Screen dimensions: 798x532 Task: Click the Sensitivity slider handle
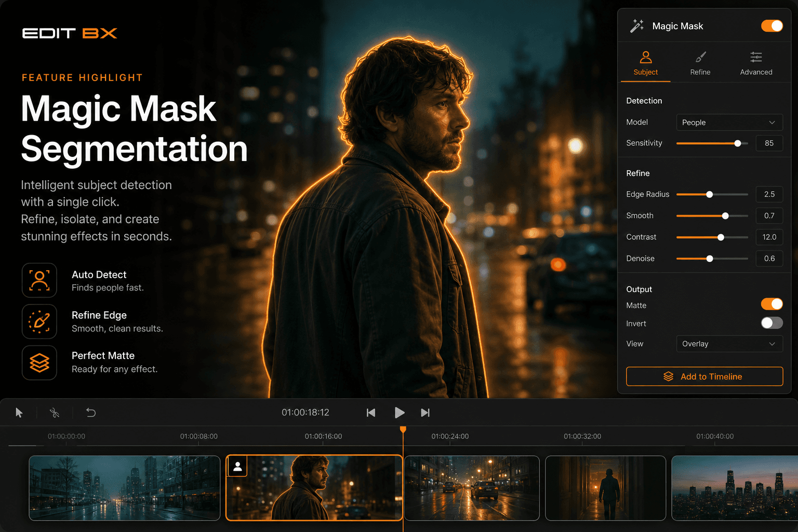pyautogui.click(x=738, y=143)
